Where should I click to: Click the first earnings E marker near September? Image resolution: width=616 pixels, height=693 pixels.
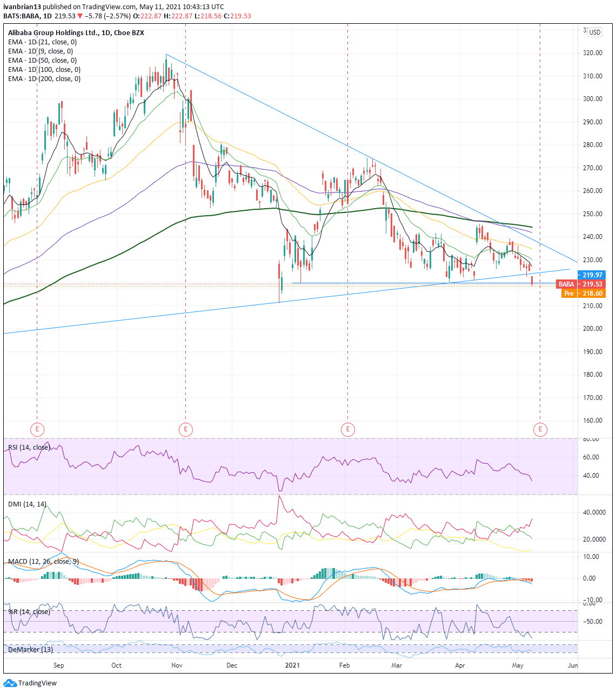37,430
